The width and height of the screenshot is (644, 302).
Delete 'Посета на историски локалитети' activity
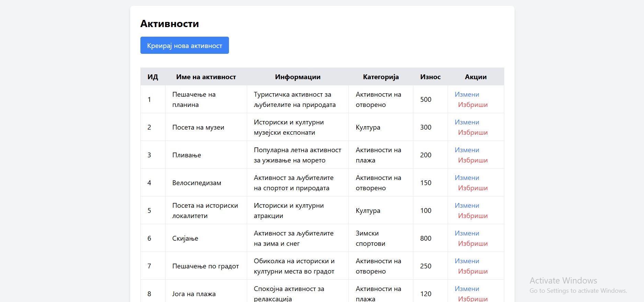point(473,216)
